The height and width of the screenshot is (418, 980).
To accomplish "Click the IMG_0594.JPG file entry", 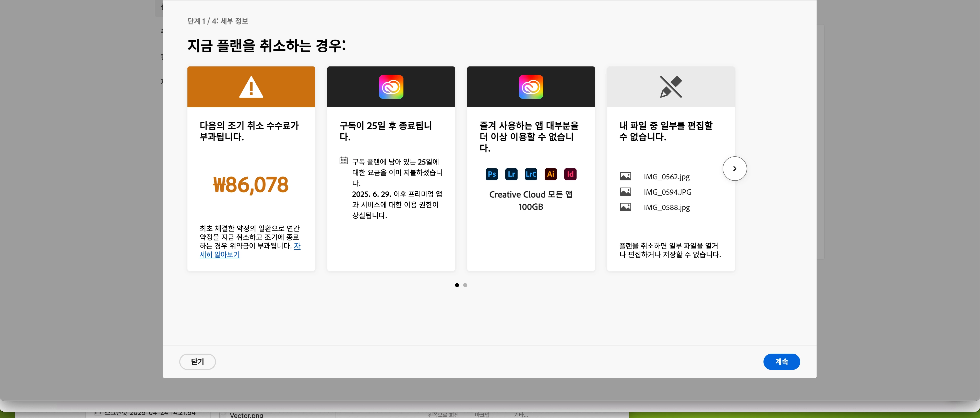I will (x=667, y=192).
